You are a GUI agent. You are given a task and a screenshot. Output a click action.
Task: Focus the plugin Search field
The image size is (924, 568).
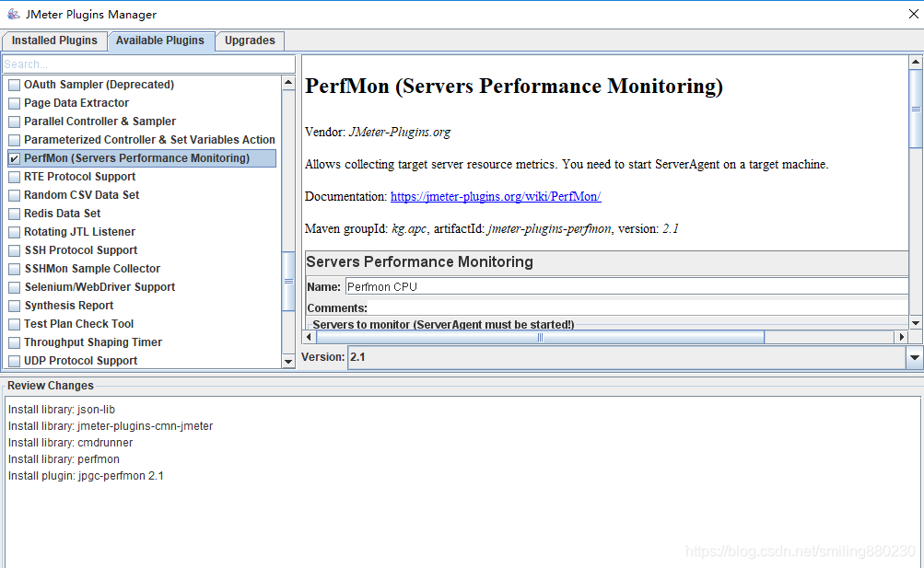coord(149,64)
